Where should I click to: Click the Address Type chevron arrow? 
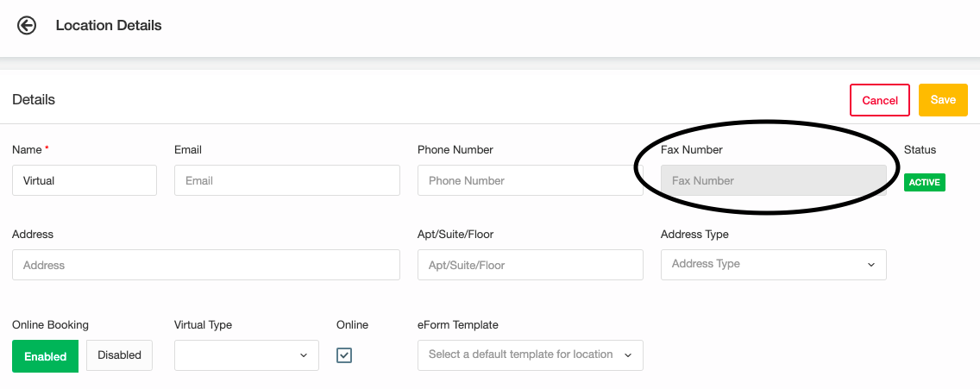(x=871, y=265)
